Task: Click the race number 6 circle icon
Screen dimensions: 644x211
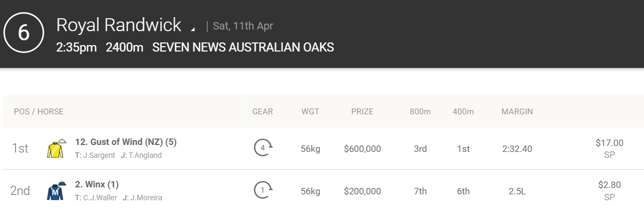Action: point(24,33)
